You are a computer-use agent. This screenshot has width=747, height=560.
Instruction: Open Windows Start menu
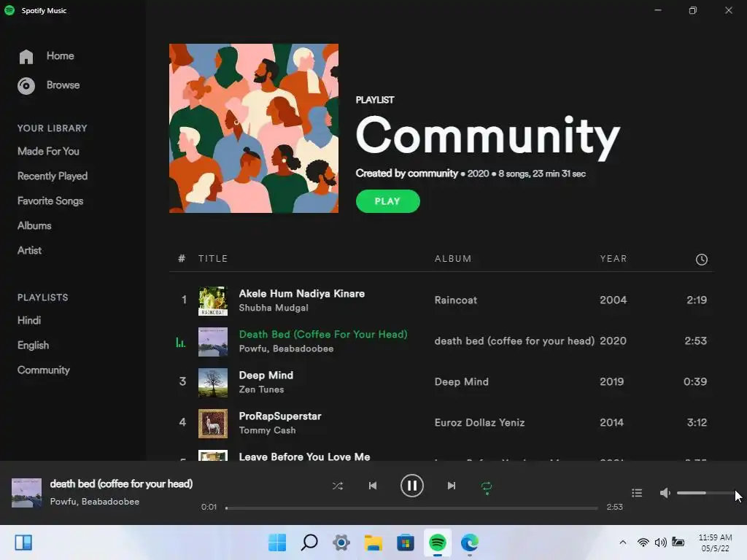276,542
